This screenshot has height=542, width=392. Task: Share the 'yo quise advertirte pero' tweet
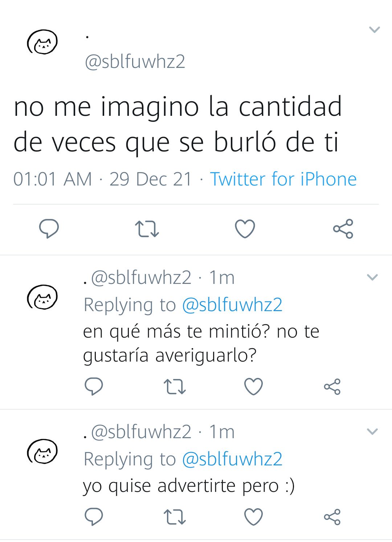(x=332, y=517)
